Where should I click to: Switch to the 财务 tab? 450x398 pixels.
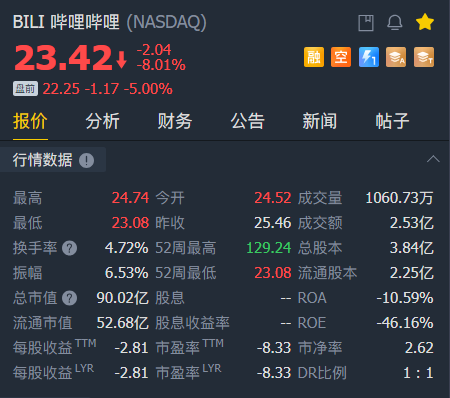coord(175,121)
